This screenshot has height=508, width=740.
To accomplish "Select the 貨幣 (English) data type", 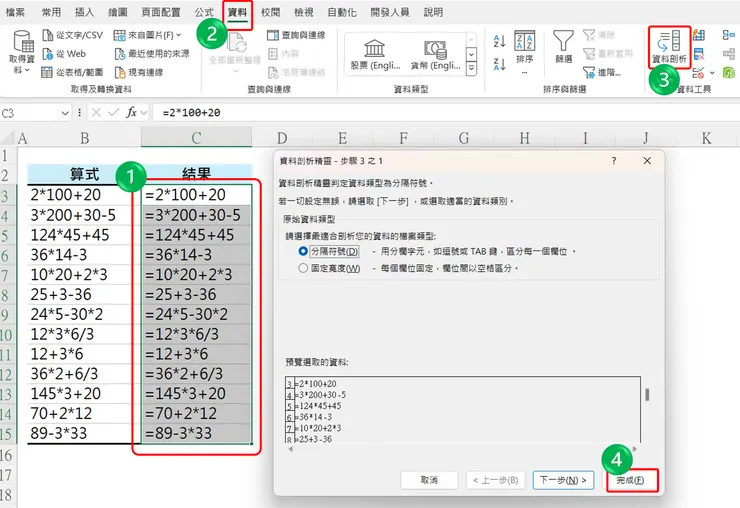I will [x=435, y=55].
